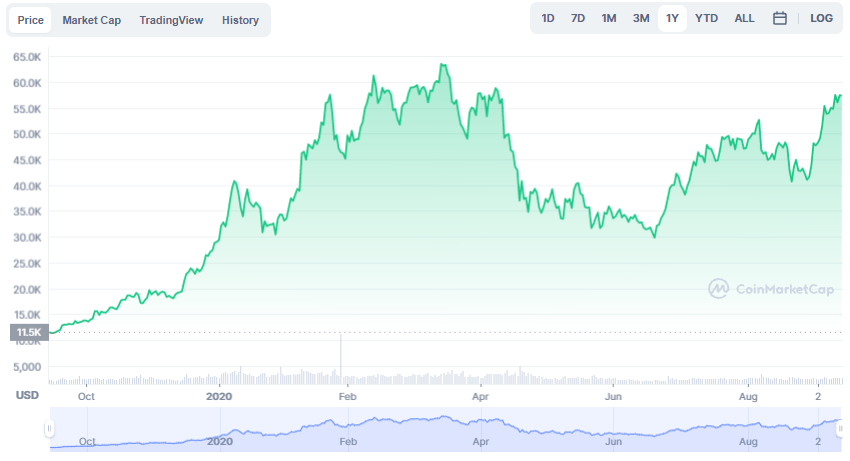Click the 35.0K axis label
This screenshot has height=461, width=850.
tap(27, 212)
